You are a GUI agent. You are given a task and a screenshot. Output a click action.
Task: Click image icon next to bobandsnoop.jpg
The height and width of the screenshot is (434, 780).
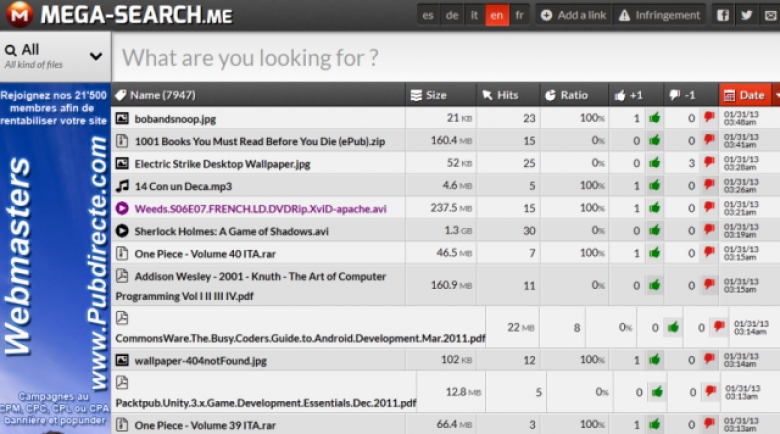pos(122,118)
